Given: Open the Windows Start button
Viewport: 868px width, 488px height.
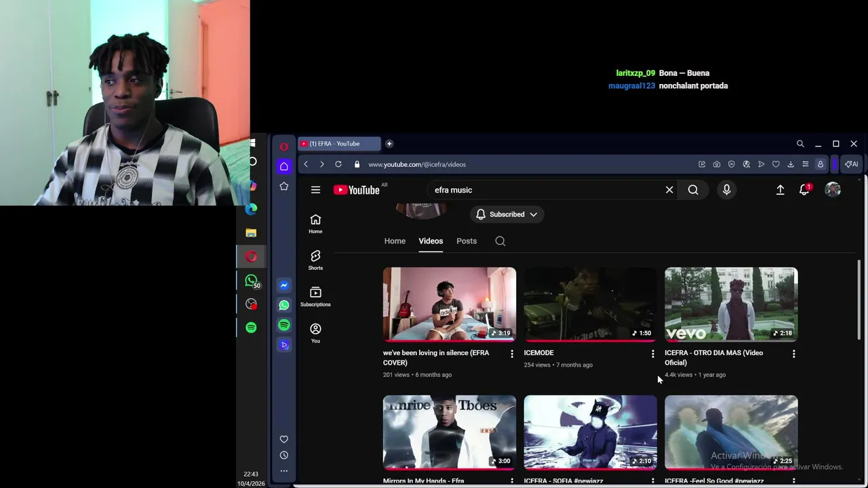Looking at the screenshot, I should point(252,143).
